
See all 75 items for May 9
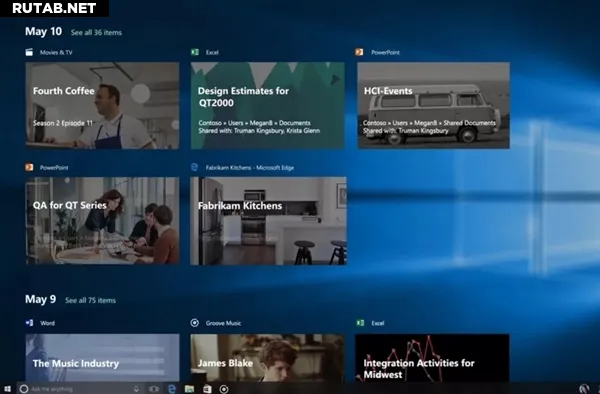[x=90, y=300]
